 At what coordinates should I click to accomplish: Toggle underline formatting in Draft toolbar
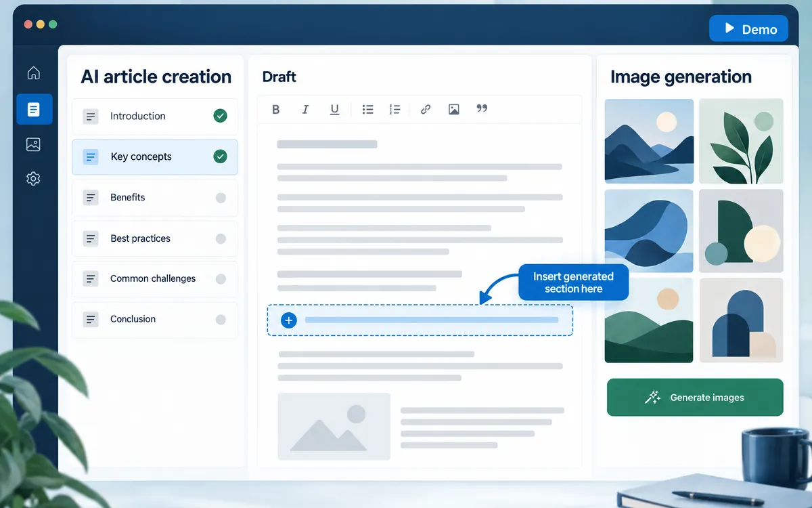click(334, 110)
